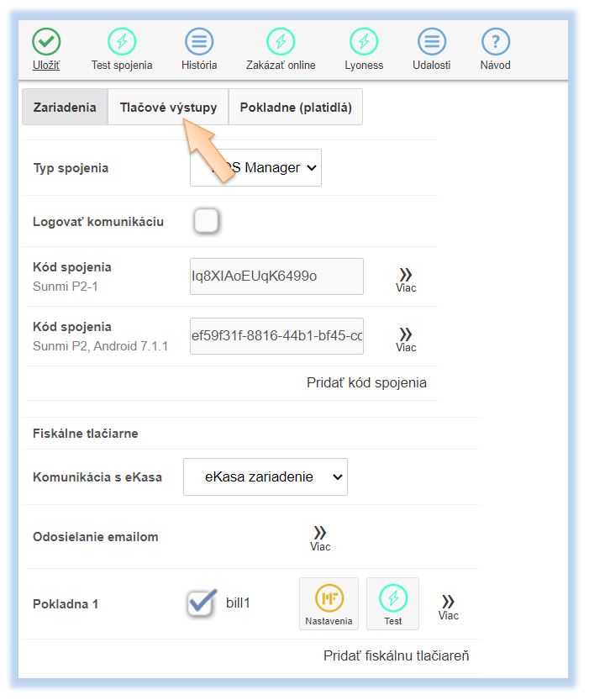Open Udalosti events list icon
This screenshot has height=700, width=589.
[x=431, y=42]
